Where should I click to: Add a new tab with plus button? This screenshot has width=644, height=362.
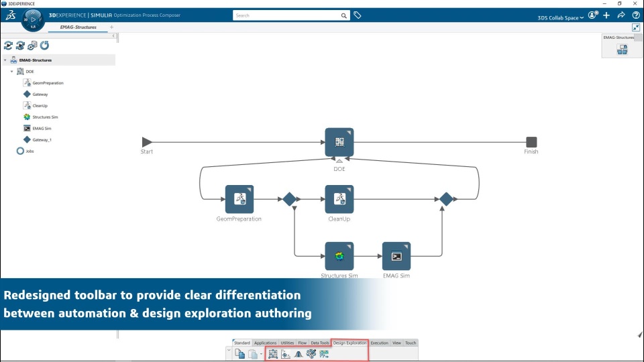[112, 27]
